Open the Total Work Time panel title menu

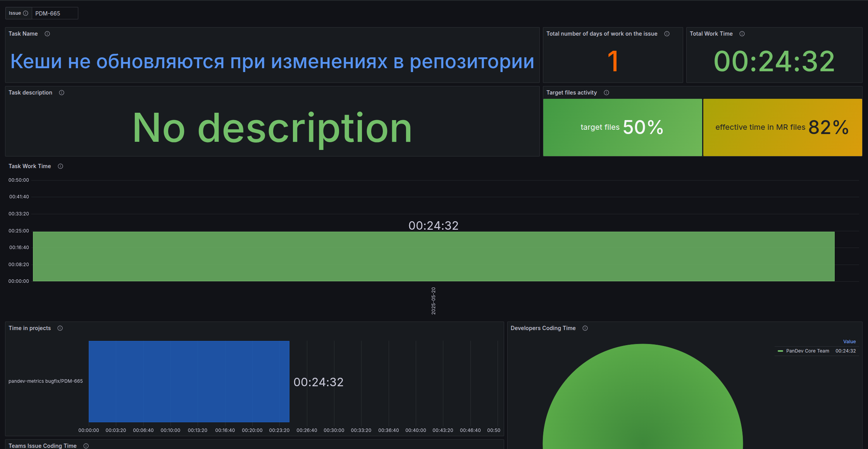(711, 34)
